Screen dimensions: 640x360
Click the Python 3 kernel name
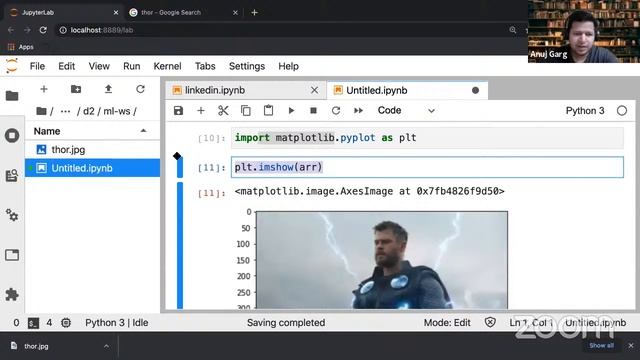(585, 111)
